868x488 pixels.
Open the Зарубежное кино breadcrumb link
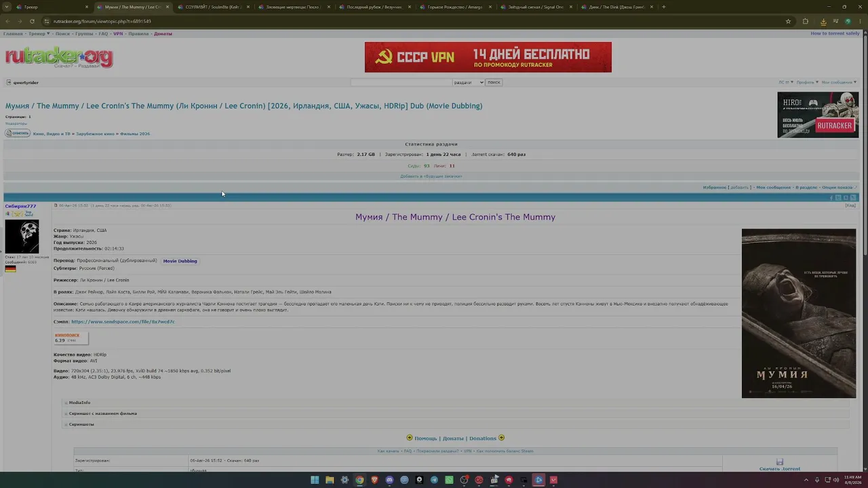tap(95, 134)
